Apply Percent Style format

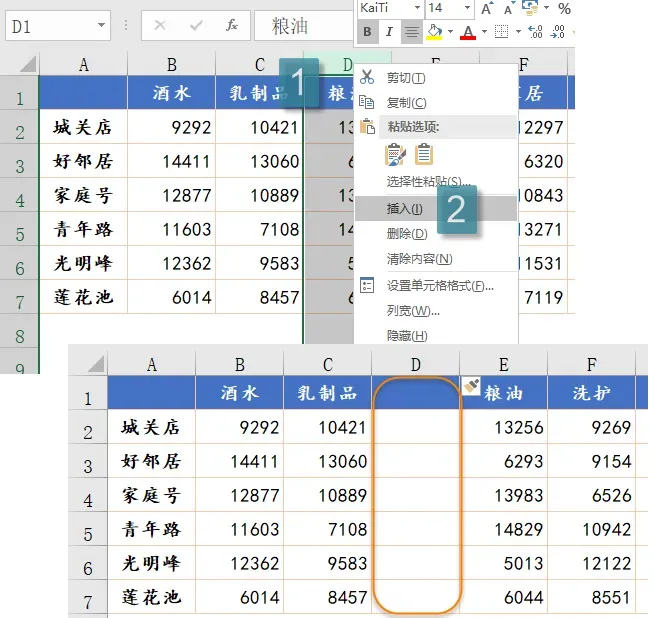[564, 8]
